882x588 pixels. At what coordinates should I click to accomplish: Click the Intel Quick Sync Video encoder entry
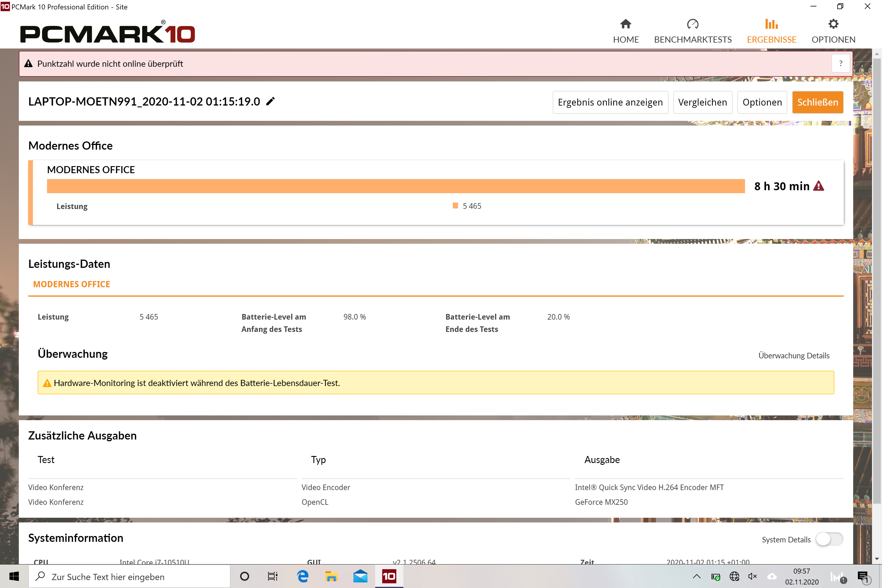(x=649, y=487)
